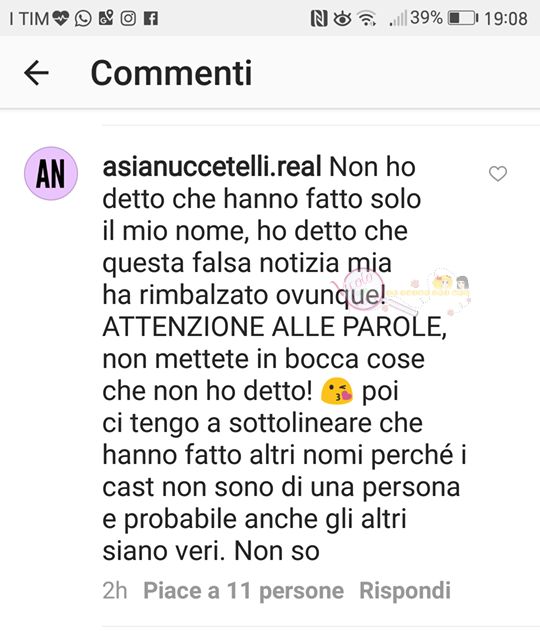Open asianuccetelli.real username profile
Screen dimensions: 540x632
(x=212, y=167)
